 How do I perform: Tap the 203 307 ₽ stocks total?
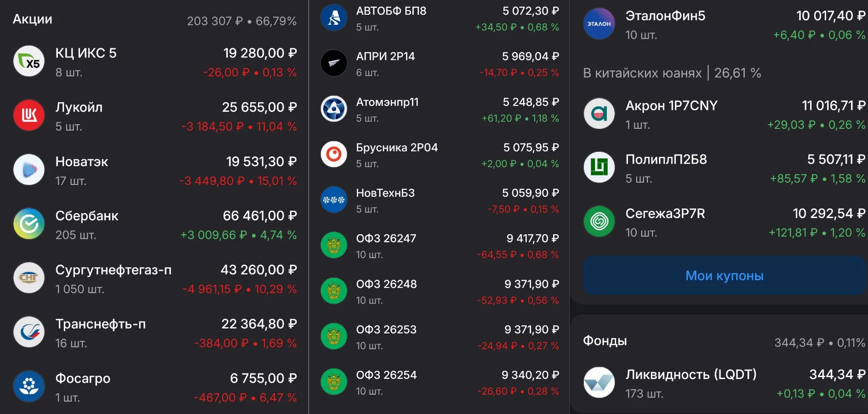click(215, 21)
